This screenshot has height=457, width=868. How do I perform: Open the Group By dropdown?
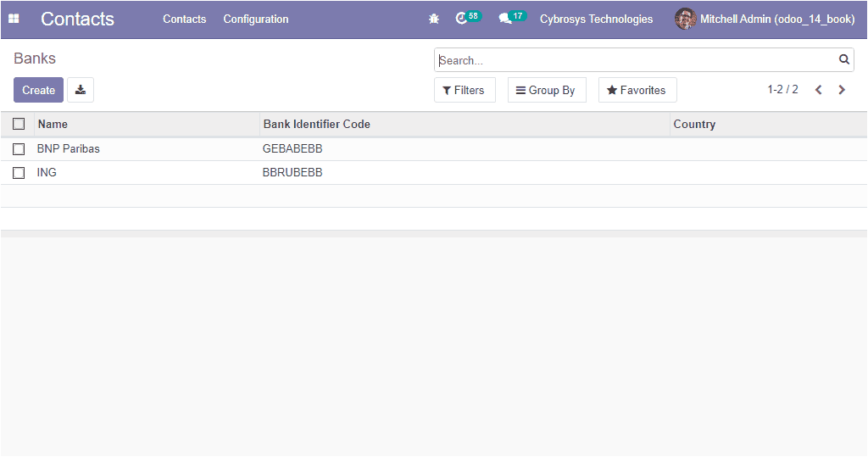tap(547, 90)
